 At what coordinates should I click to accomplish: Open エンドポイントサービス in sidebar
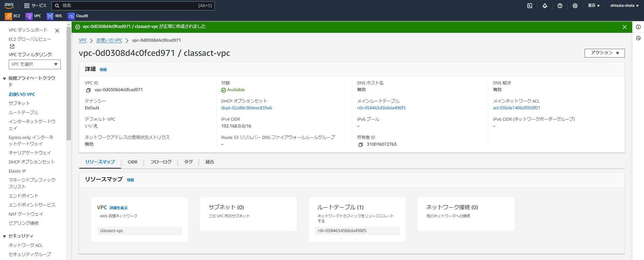[x=32, y=205]
